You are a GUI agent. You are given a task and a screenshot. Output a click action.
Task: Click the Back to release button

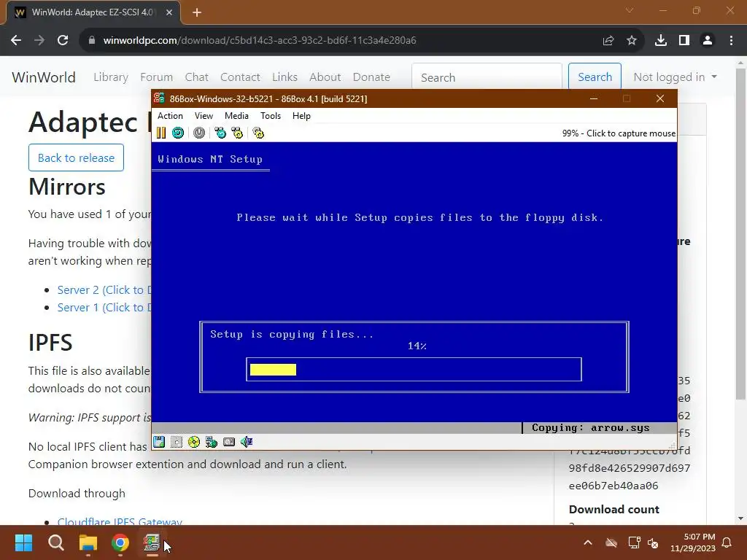(x=76, y=157)
